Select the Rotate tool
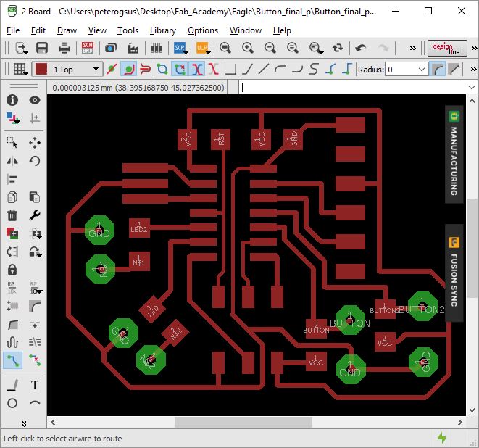The height and width of the screenshot is (448, 479). (x=34, y=161)
